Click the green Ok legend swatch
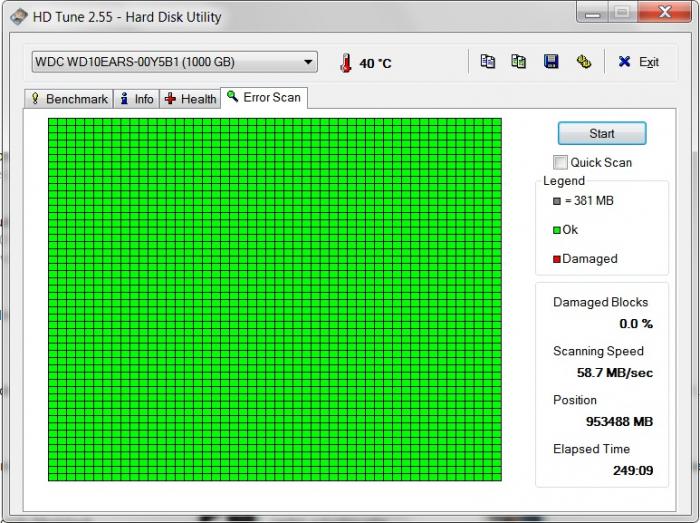Viewport: 700px width, 523px height. [557, 230]
